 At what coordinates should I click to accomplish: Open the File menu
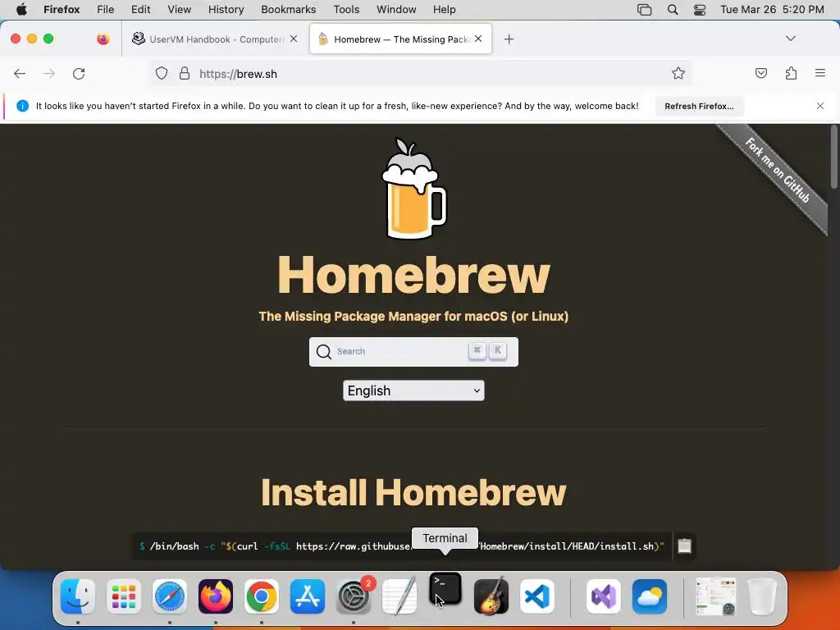click(x=106, y=10)
